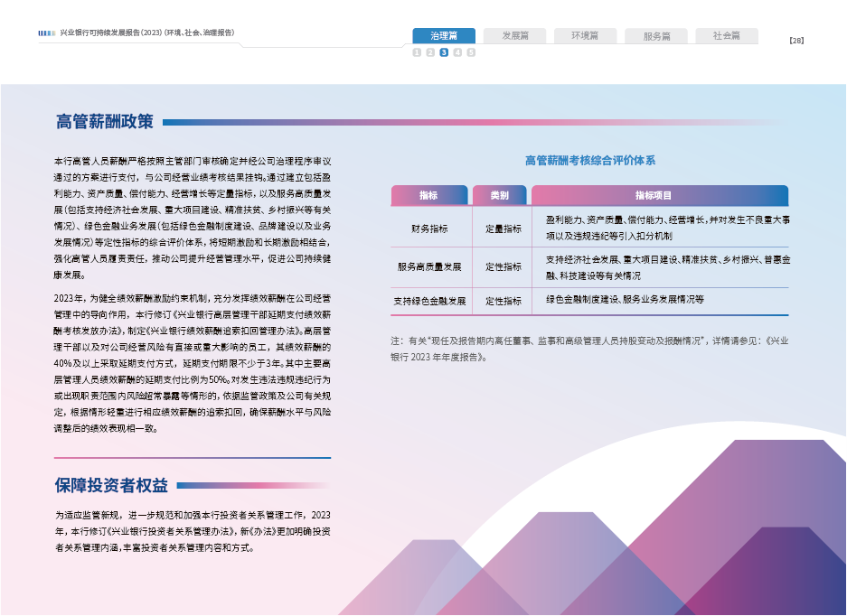The image size is (847, 616).
Task: Switch to the 治理篇 tab
Action: tap(444, 36)
